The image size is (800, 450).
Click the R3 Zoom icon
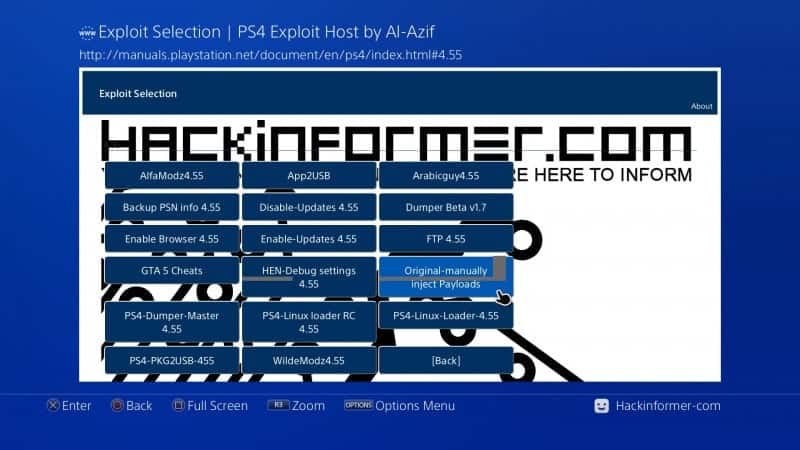click(x=278, y=405)
